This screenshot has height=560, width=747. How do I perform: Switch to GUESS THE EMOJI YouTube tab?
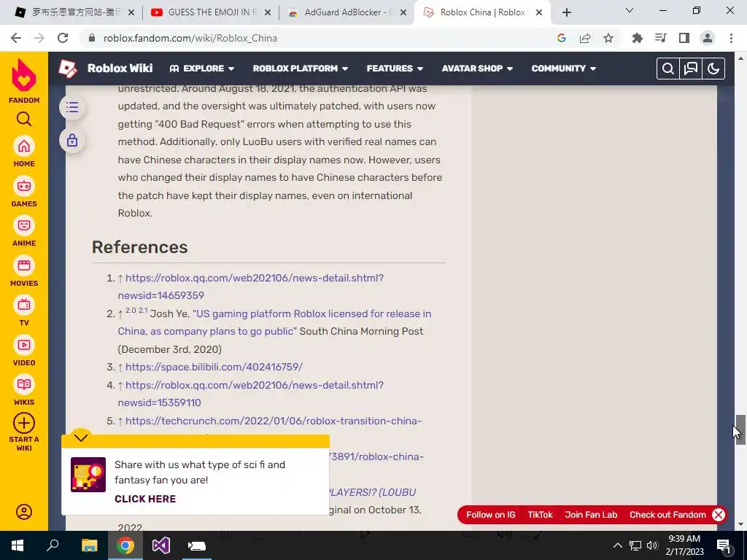[211, 12]
